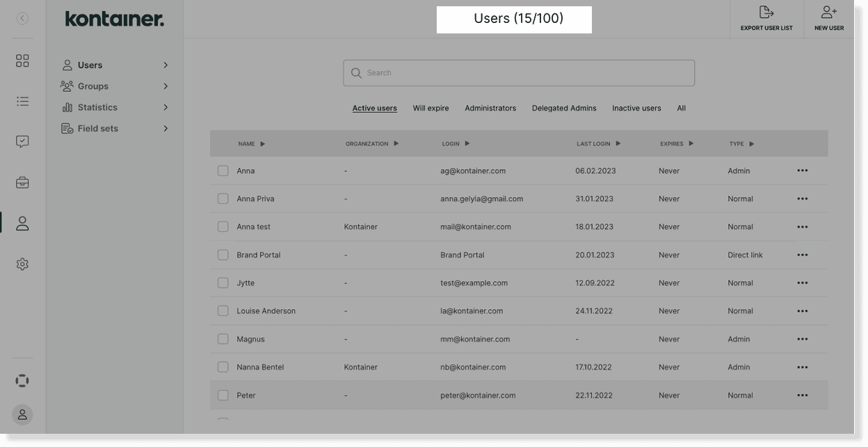Expand the Groups section in sidebar
This screenshot has width=868, height=447.
(x=166, y=86)
